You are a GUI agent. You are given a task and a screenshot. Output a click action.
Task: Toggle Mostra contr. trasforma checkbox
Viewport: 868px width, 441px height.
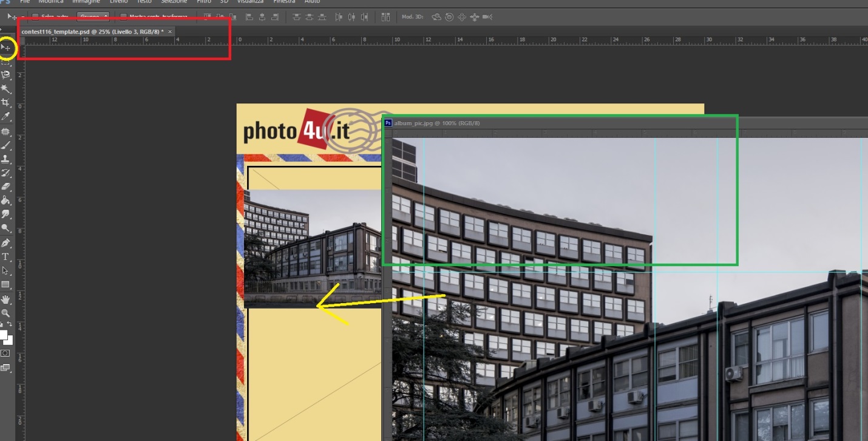(x=123, y=16)
